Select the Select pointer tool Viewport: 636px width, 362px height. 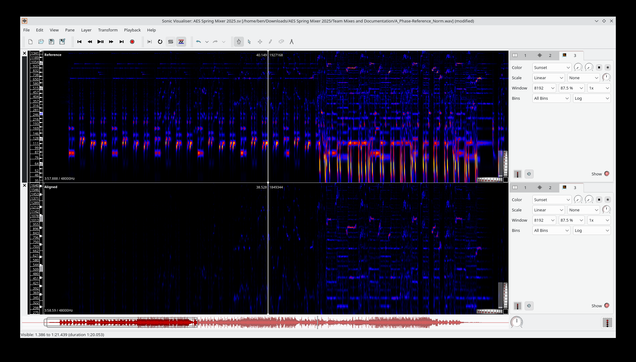pos(249,42)
